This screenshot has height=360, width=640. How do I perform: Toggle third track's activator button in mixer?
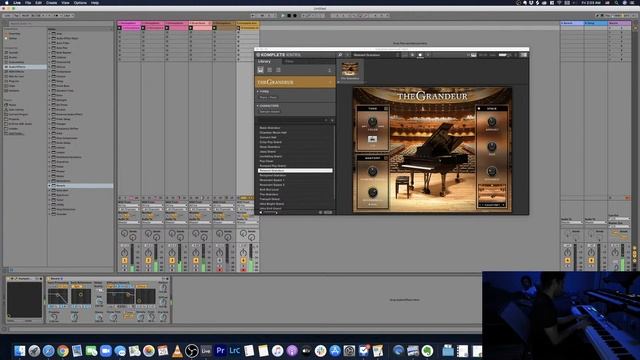(172, 260)
